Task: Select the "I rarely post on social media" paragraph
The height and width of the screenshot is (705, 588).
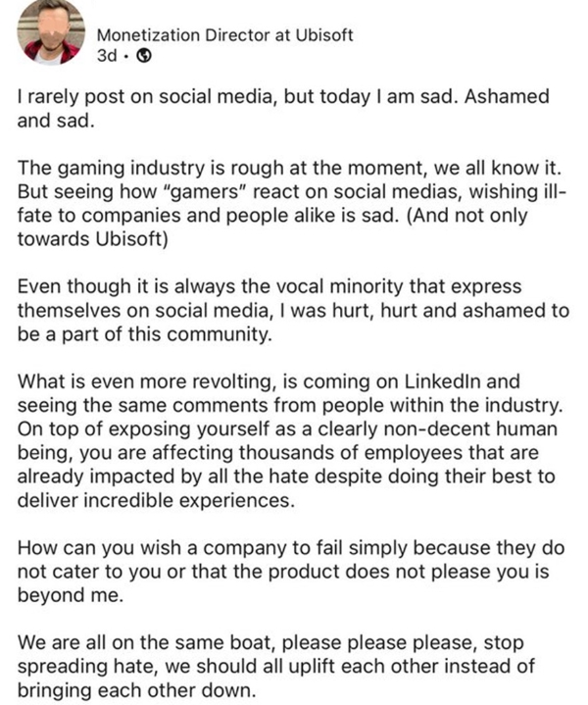Action: tap(283, 109)
